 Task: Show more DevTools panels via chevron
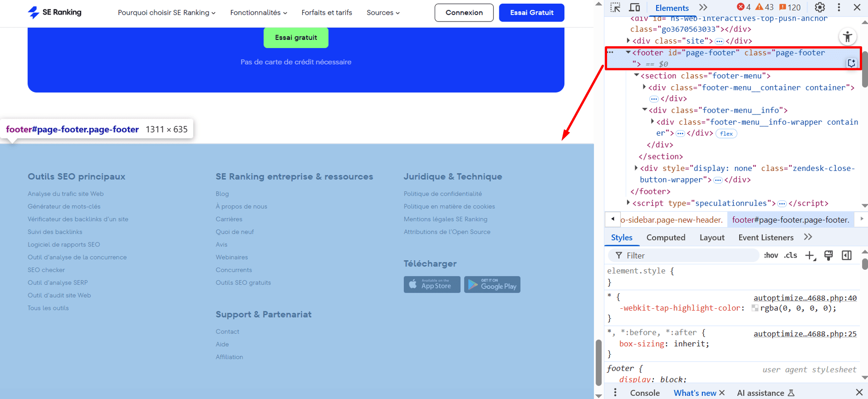[703, 7]
